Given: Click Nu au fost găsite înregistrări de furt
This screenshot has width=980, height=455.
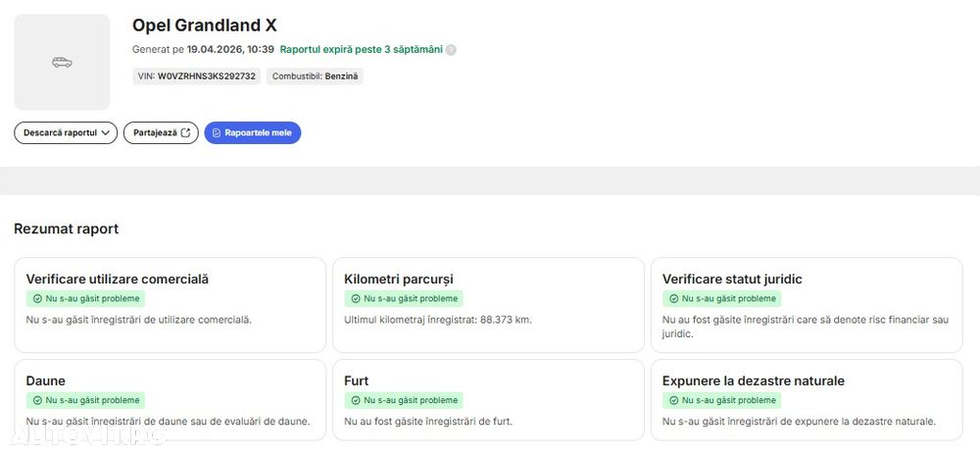Looking at the screenshot, I should click(428, 422).
